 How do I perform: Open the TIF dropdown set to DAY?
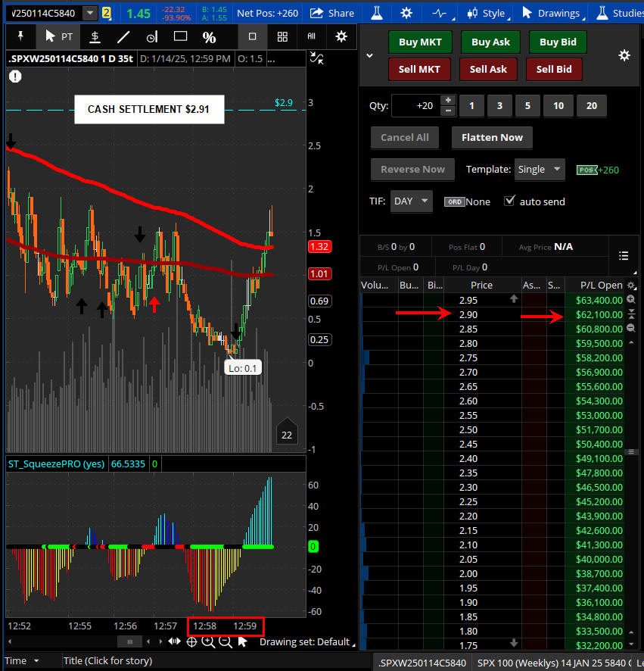click(412, 201)
